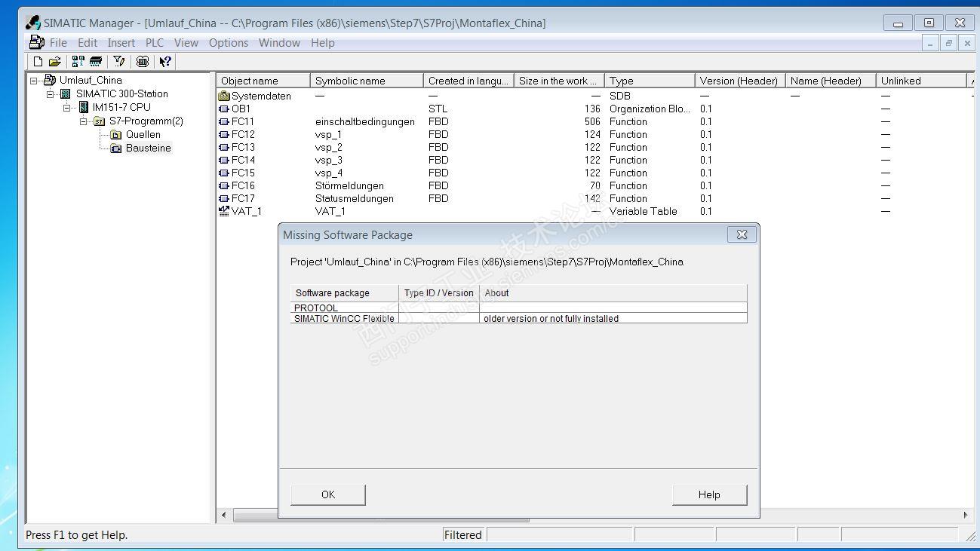Viewport: 980px width, 551px height.
Task: Click the Type ID / Version dialog column header
Action: [x=439, y=293]
